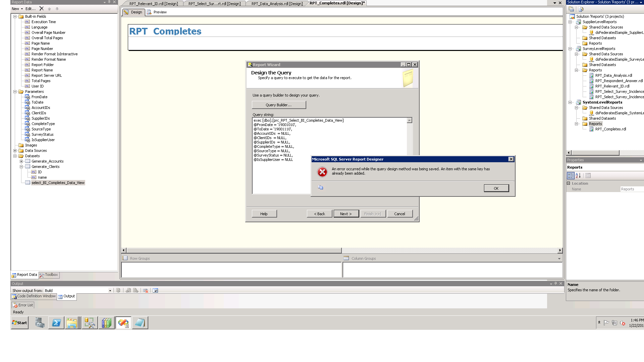Switch to the Toolbox tab
The width and height of the screenshot is (644, 362).
coord(49,275)
